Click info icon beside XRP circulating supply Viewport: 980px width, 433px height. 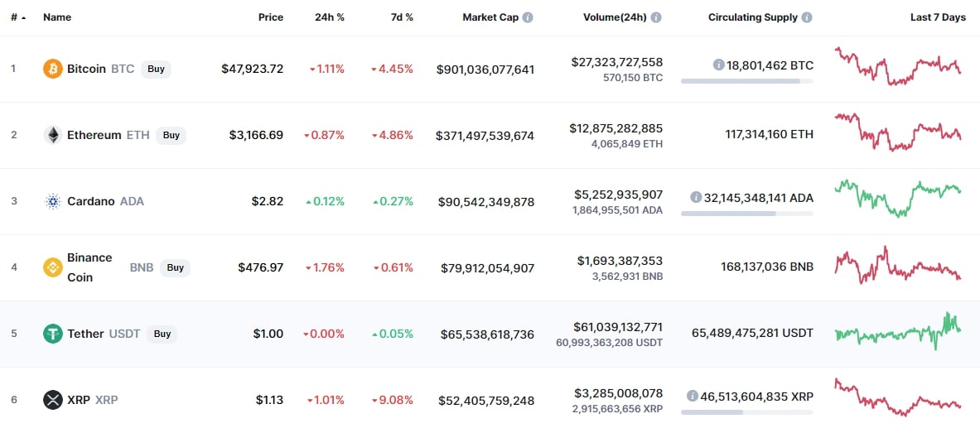(692, 396)
